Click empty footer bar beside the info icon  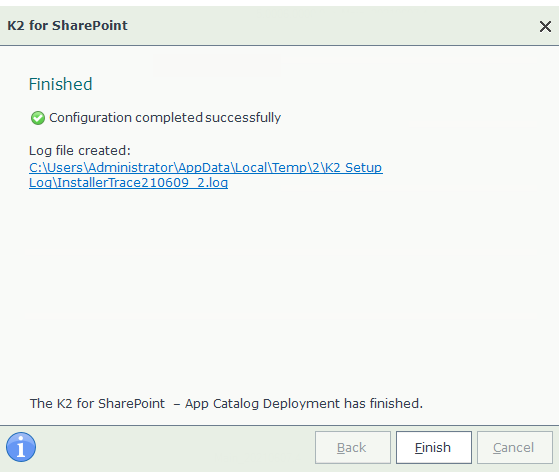point(175,447)
